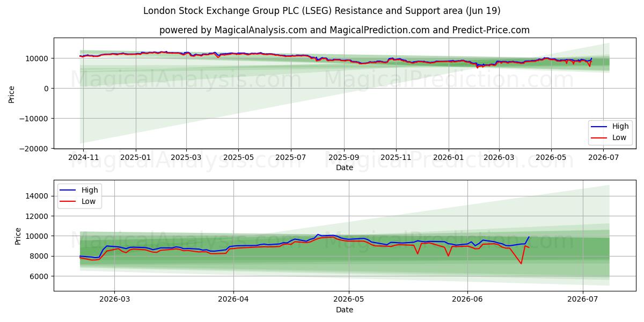Click the 'Date' axis label under upper chart
The height and width of the screenshot is (322, 644).
(x=345, y=167)
